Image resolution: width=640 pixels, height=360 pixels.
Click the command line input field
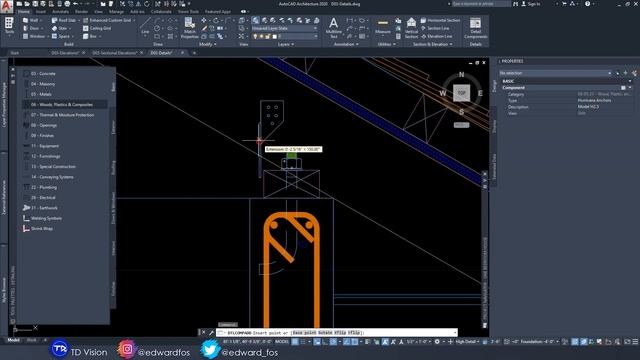(336, 333)
